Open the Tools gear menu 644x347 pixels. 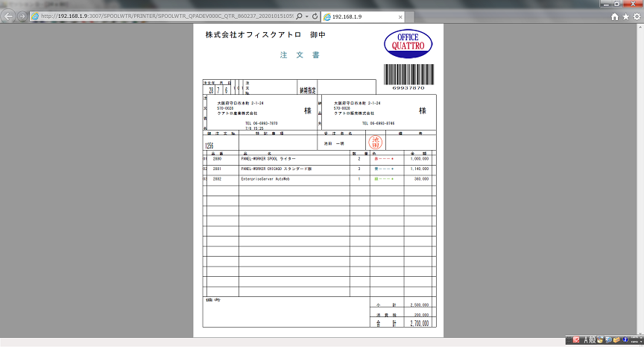pyautogui.click(x=636, y=16)
